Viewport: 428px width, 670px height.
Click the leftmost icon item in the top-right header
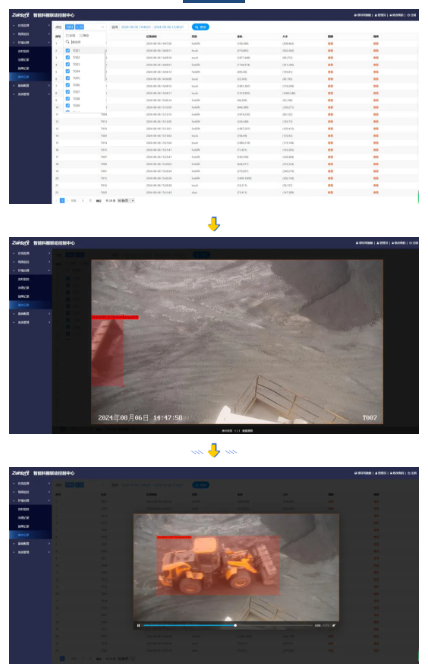tap(362, 15)
